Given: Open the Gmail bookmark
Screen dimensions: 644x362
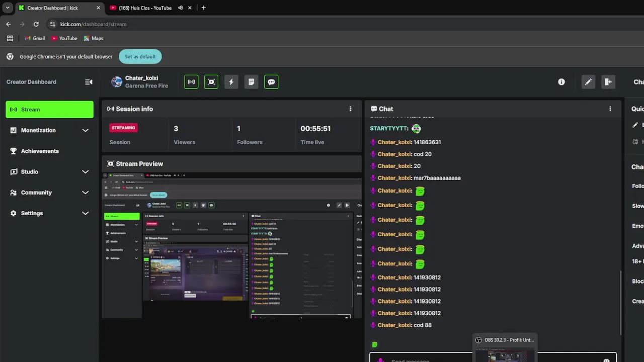Looking at the screenshot, I should pos(35,38).
